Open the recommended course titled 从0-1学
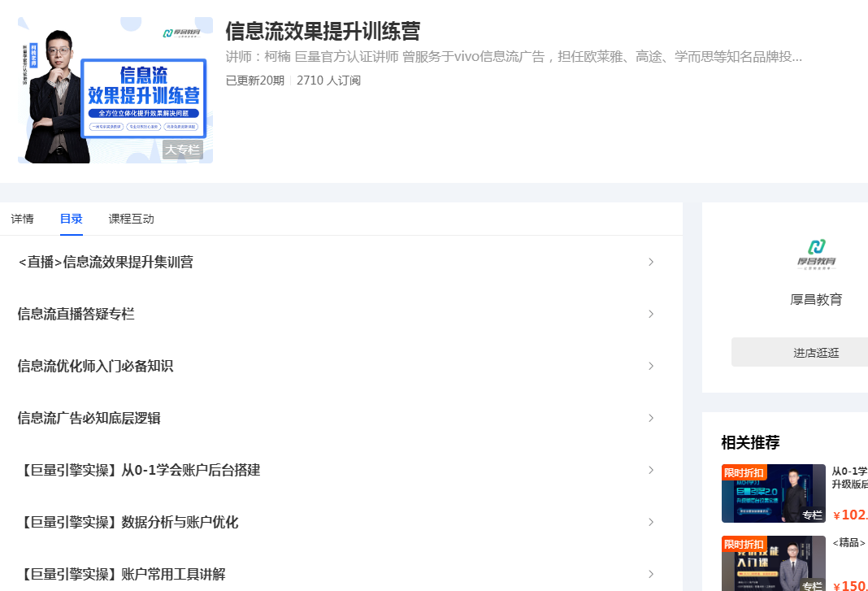Viewport: 868px width, 591px height. 850,477
